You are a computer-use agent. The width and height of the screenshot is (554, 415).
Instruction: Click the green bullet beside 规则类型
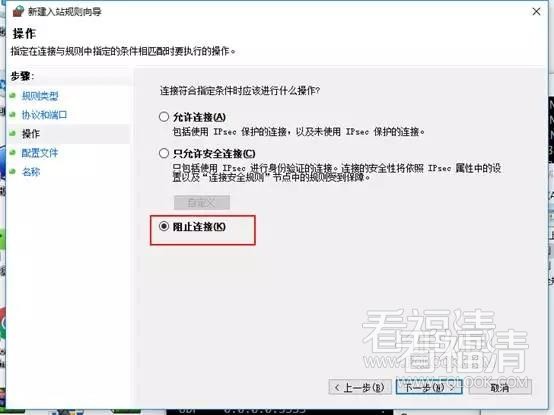coord(13,96)
